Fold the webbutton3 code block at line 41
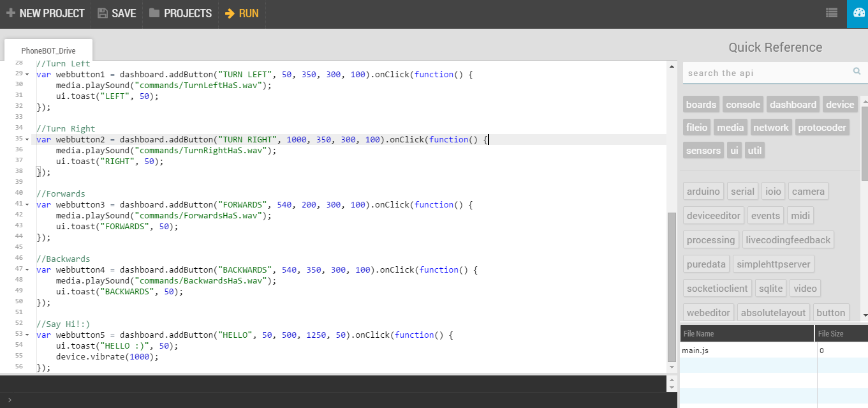This screenshot has height=408, width=868. (27, 205)
